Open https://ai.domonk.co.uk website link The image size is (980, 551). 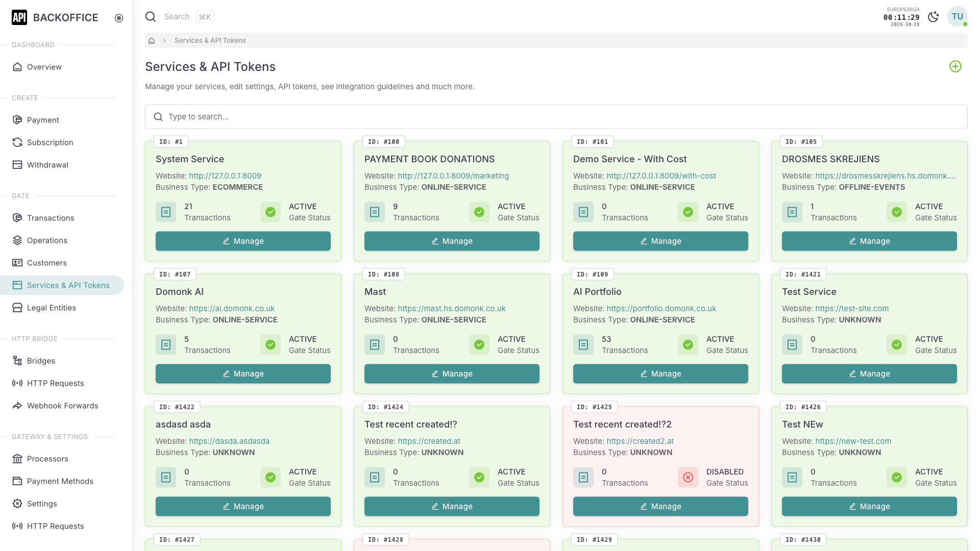[232, 309]
